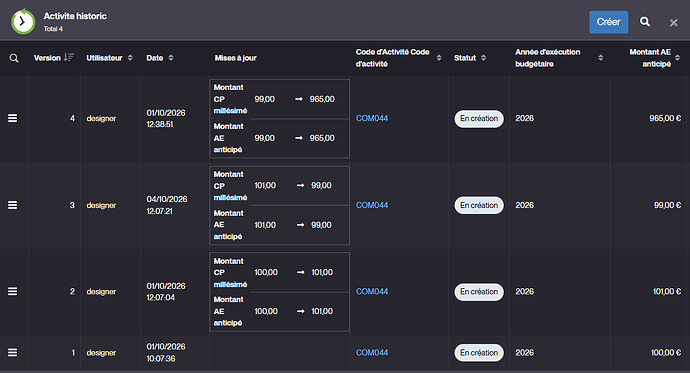Click Montant AE anticipé label in version 3 updates
Viewport: 690px width, 373px height.
[228, 225]
